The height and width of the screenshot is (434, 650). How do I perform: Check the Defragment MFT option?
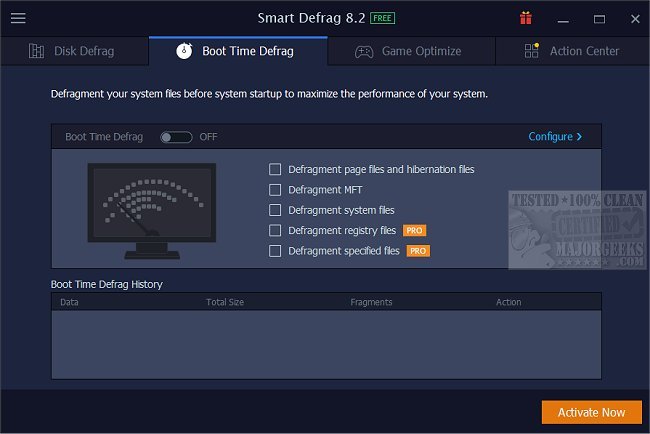[x=275, y=190]
